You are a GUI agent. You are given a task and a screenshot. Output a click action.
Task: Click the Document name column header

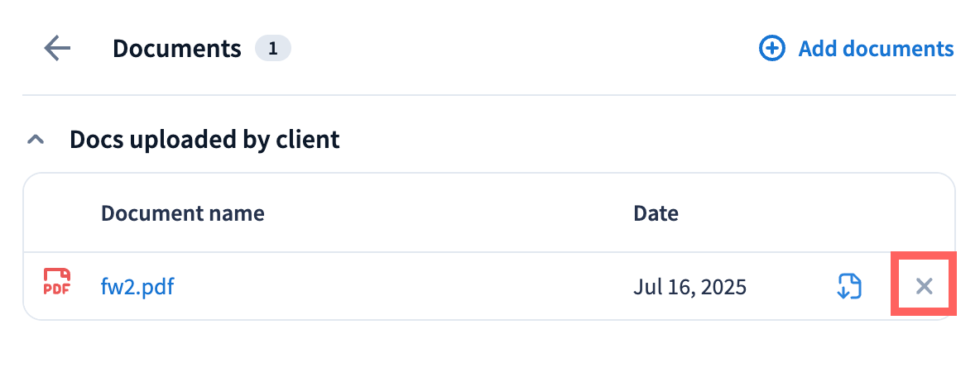coord(182,213)
